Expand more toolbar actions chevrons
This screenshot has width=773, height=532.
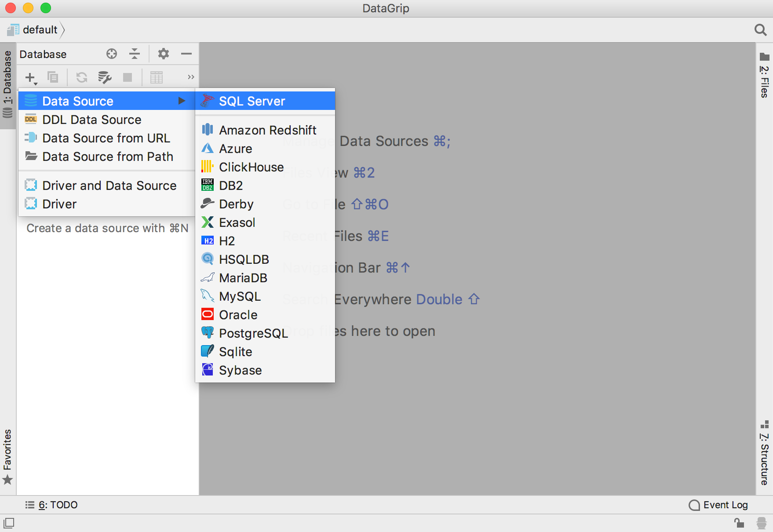click(x=191, y=77)
